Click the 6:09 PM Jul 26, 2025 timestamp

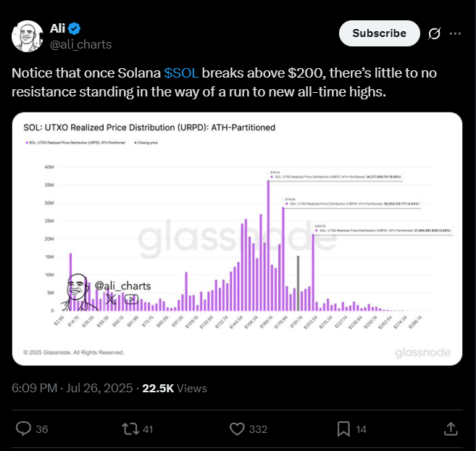tap(72, 388)
